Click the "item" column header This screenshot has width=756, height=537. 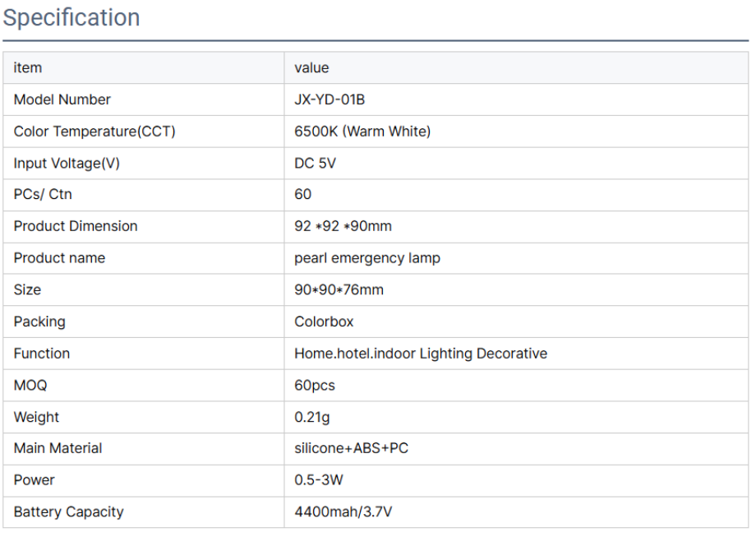[28, 67]
